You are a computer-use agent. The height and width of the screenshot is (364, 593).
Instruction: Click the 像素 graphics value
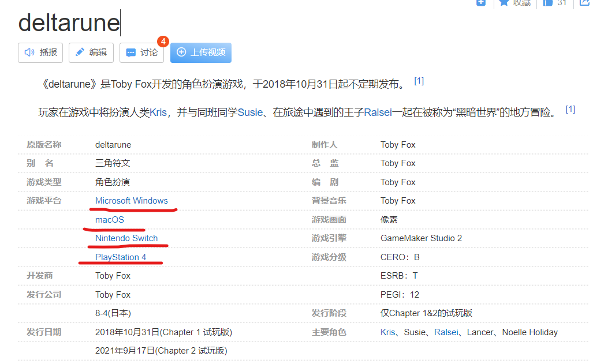[x=389, y=220]
